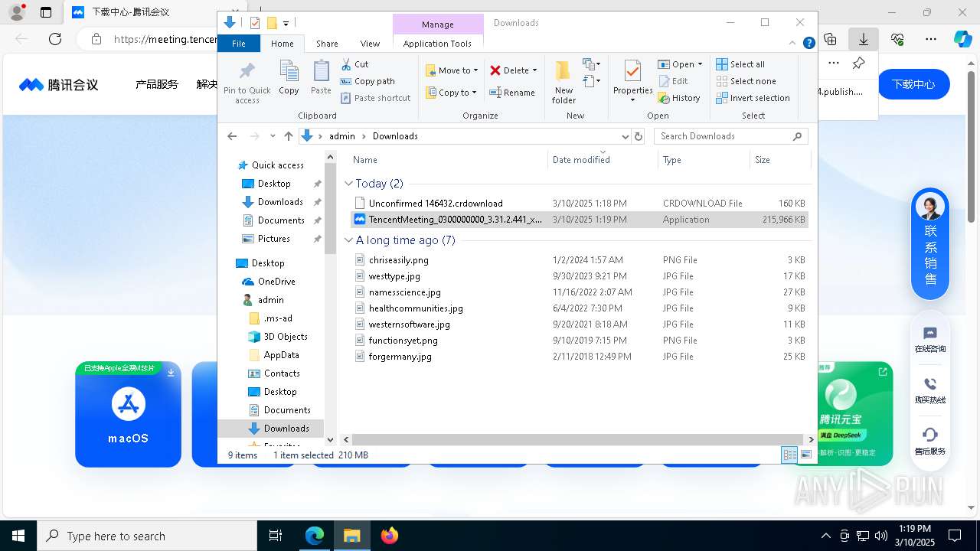980x551 pixels.
Task: Click admin in the address breadcrumb
Action: coord(342,136)
